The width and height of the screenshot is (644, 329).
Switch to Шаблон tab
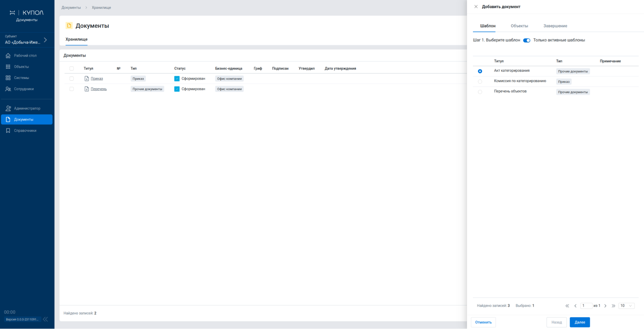pyautogui.click(x=488, y=26)
